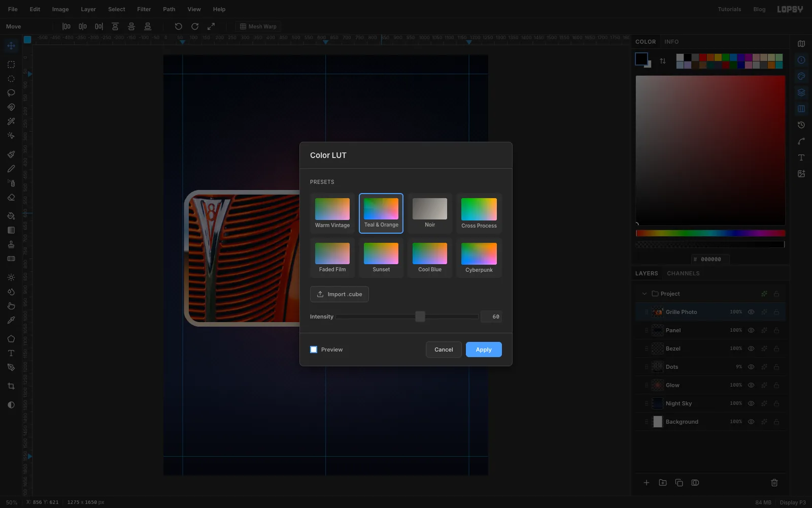Click Import .cube button
Screen dimensions: 812x508
[340, 294]
